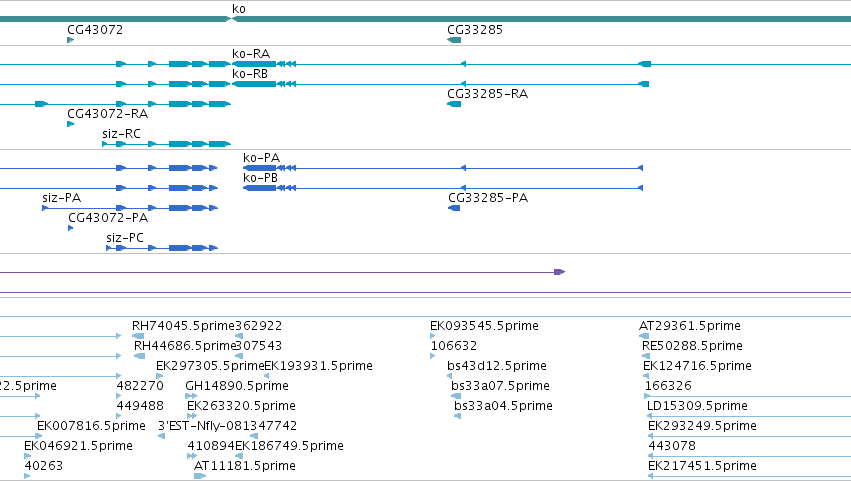Click the CG43072 gene label
The height and width of the screenshot is (481, 851).
95,29
